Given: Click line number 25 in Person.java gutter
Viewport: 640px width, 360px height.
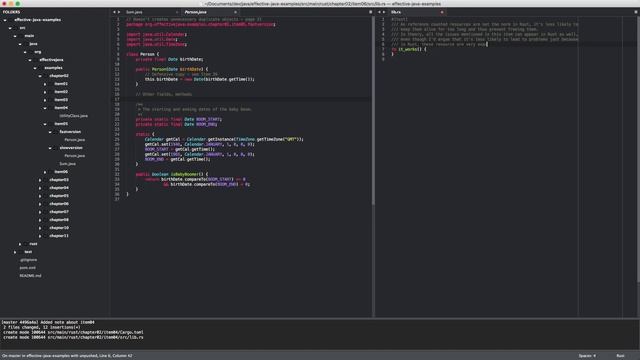Looking at the screenshot, I should pos(117,140).
